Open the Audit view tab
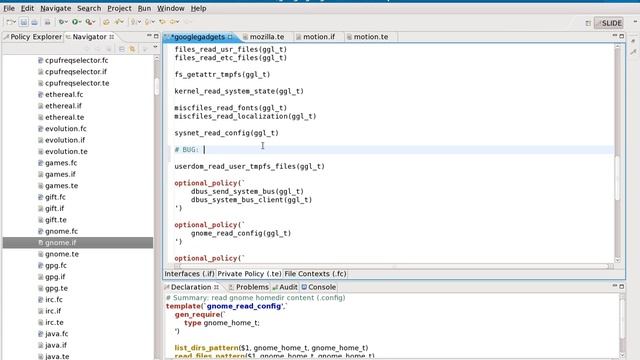This screenshot has width=640, height=360. coord(285,287)
